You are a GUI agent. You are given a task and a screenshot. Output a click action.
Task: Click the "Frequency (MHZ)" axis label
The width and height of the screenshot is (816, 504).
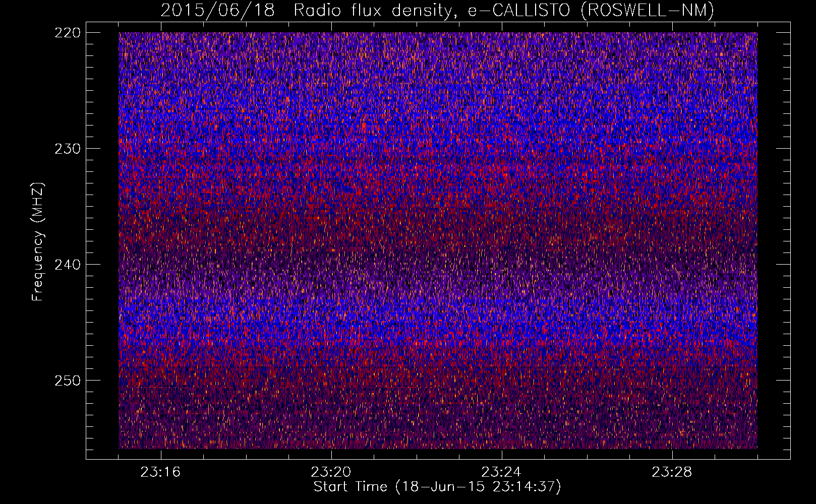38,242
